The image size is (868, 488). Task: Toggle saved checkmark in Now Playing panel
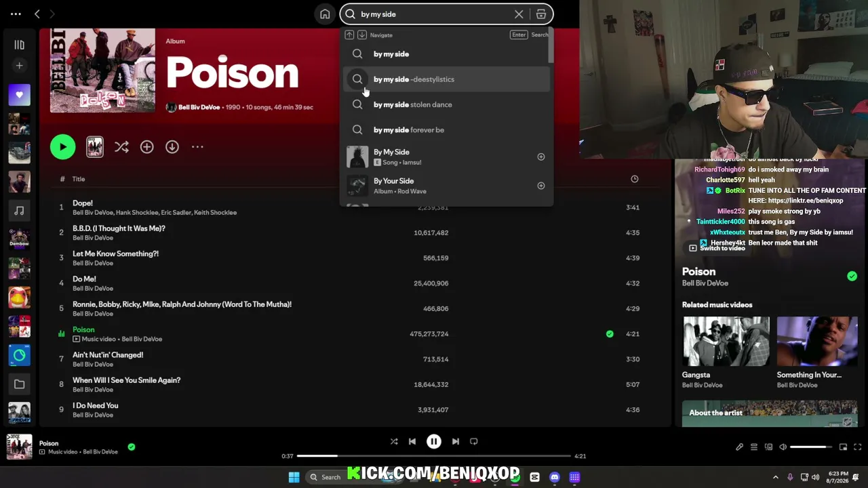click(852, 276)
